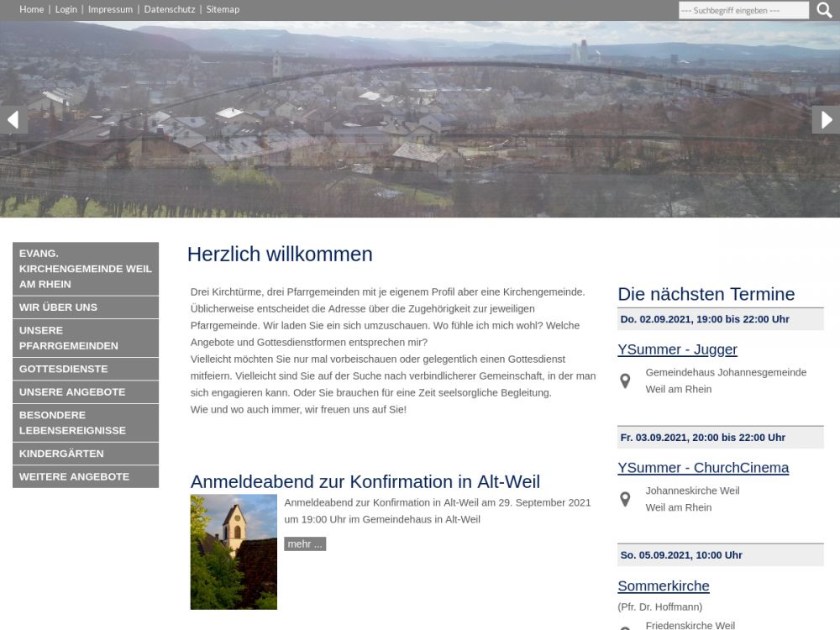The height and width of the screenshot is (630, 840).
Task: Type in the Suchbegriff search field
Action: (743, 10)
